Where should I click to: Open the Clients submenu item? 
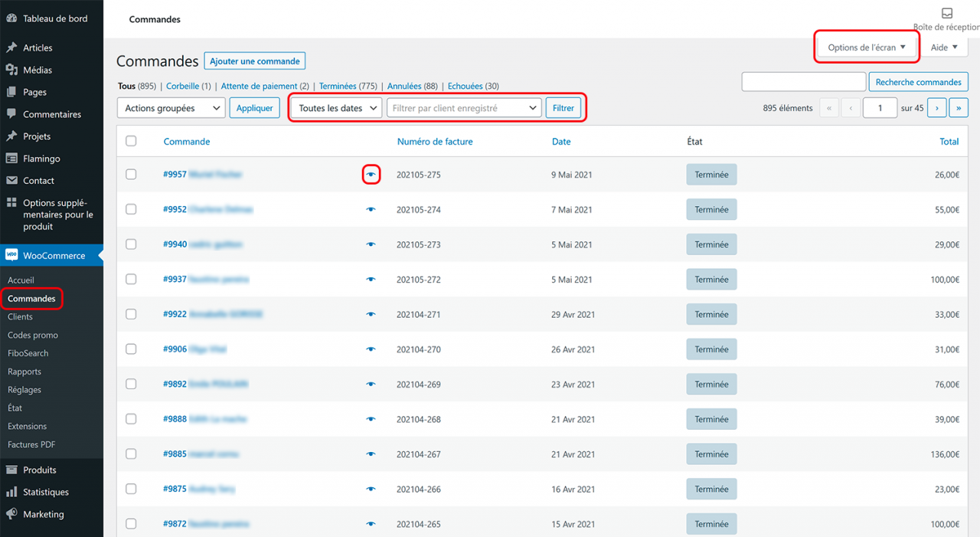point(20,316)
